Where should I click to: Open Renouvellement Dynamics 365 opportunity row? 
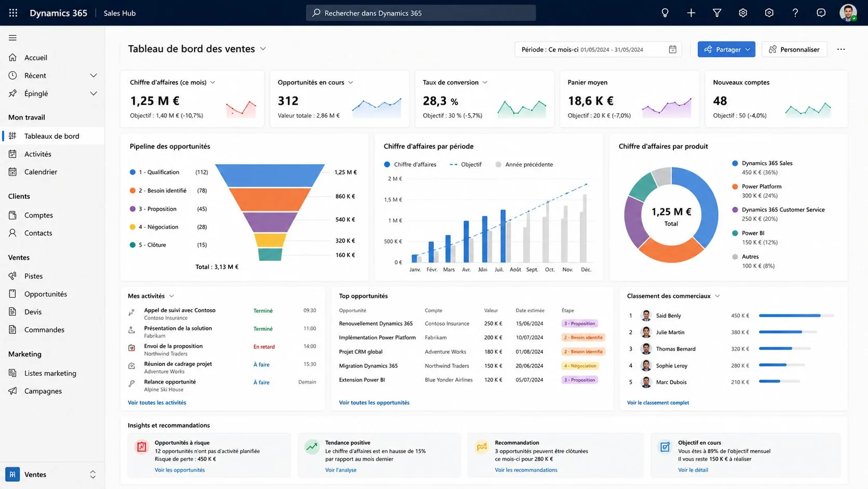[x=471, y=323]
